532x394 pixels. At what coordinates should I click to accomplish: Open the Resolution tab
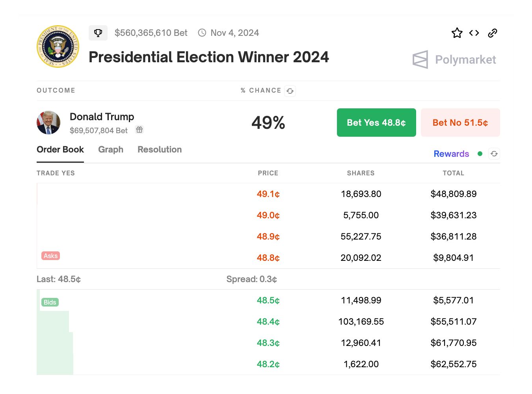tap(160, 150)
